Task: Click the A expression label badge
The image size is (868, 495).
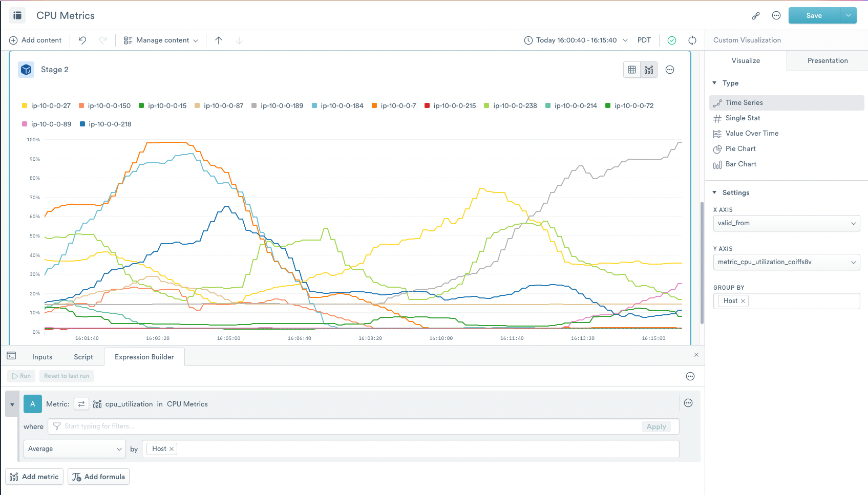Action: (33, 404)
